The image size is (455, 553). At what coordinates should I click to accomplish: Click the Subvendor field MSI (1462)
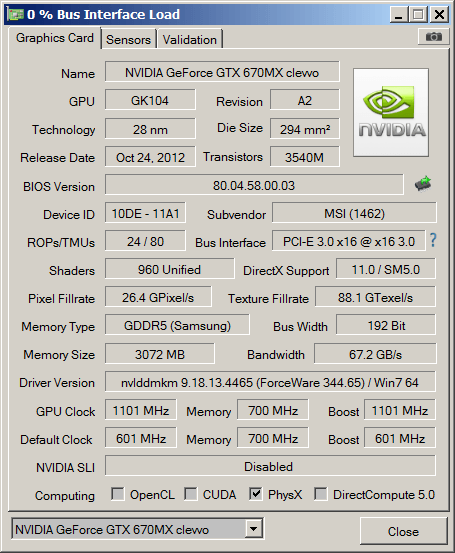pyautogui.click(x=354, y=213)
